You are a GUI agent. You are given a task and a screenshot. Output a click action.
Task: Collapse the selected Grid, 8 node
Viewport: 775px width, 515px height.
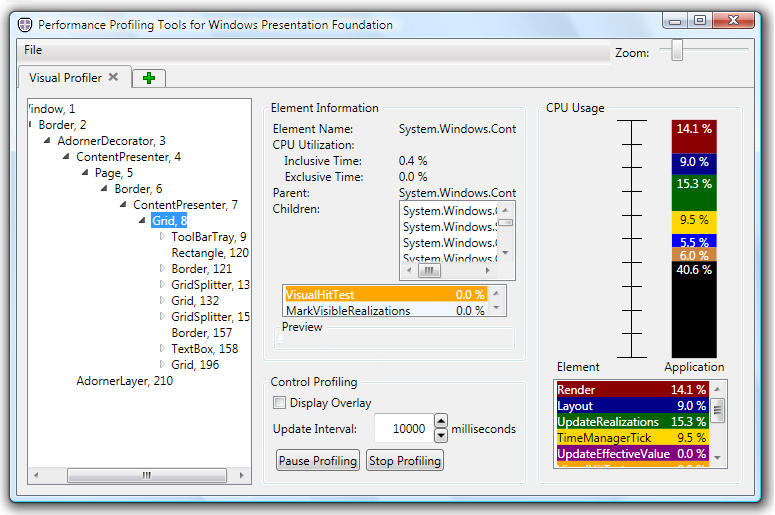(x=142, y=220)
